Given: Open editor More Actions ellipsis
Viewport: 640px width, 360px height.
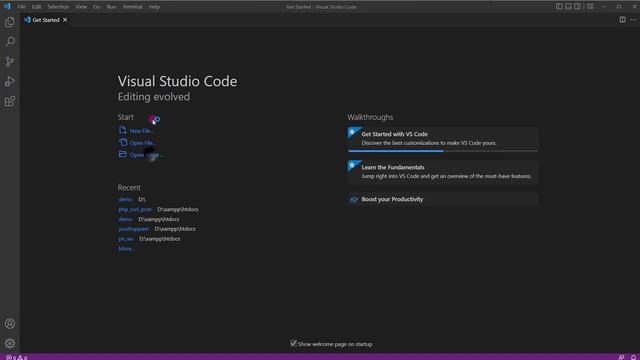Looking at the screenshot, I should pyautogui.click(x=633, y=20).
